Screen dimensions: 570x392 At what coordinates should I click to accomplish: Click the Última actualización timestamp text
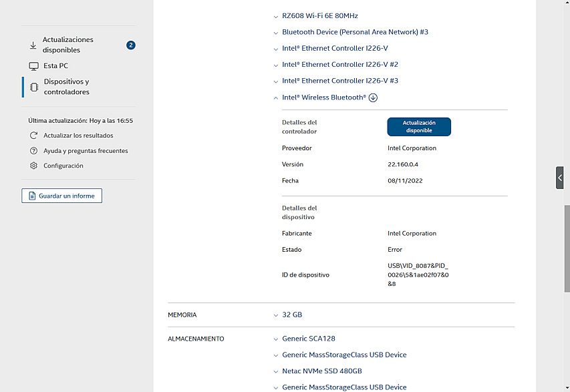click(81, 121)
